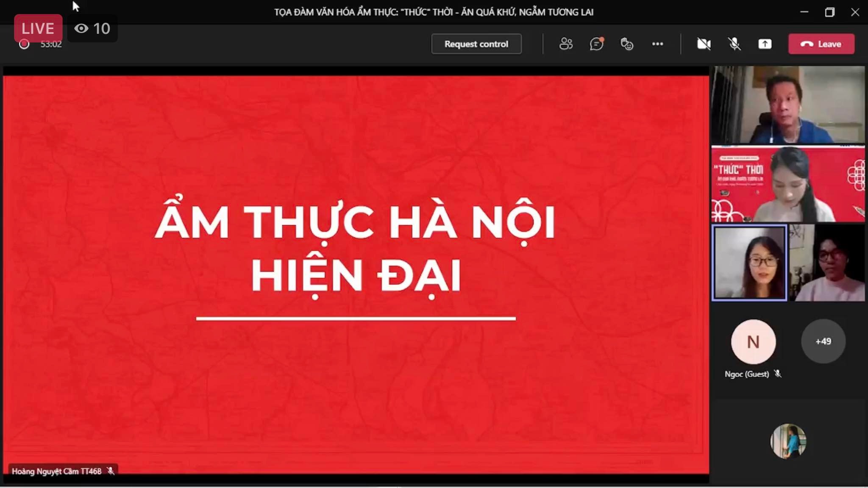The height and width of the screenshot is (488, 868).
Task: Click the Hoàng Nguyệt Cầm TT46B presenter label
Action: pos(56,471)
